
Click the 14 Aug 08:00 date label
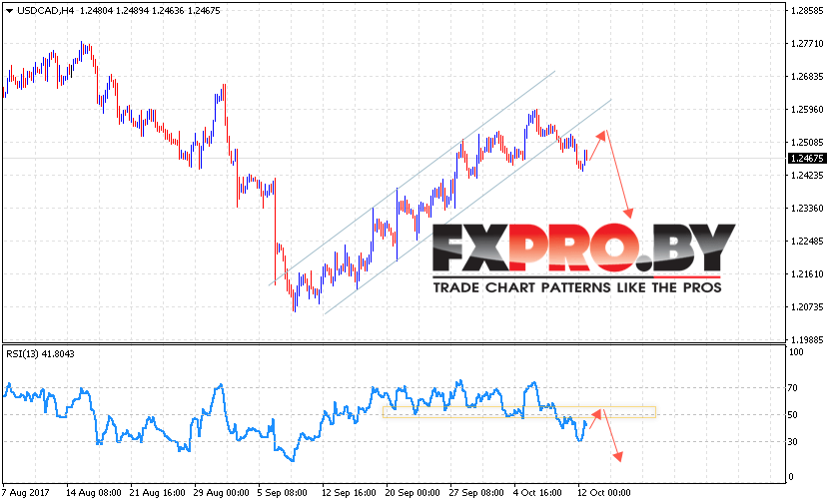(x=94, y=492)
